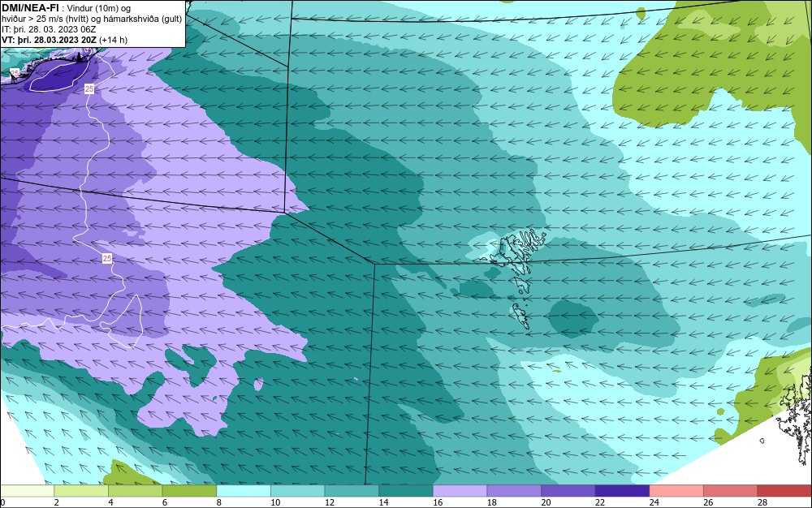
Task: Click the legend scale value "6"
Action: 165,502
